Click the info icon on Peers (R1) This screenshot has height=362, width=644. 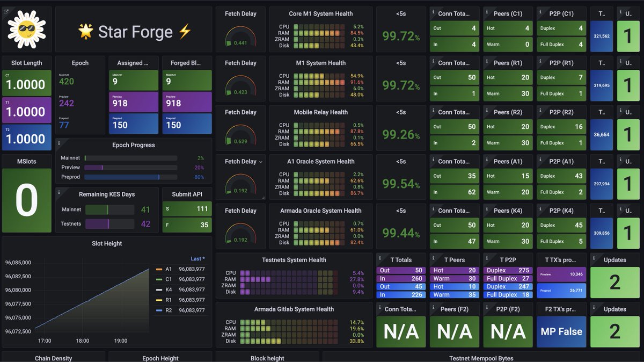[486, 61]
